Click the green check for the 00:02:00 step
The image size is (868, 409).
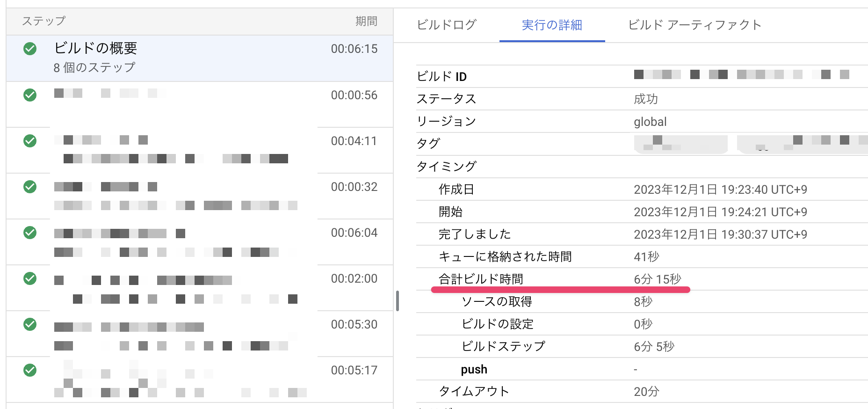tap(30, 278)
